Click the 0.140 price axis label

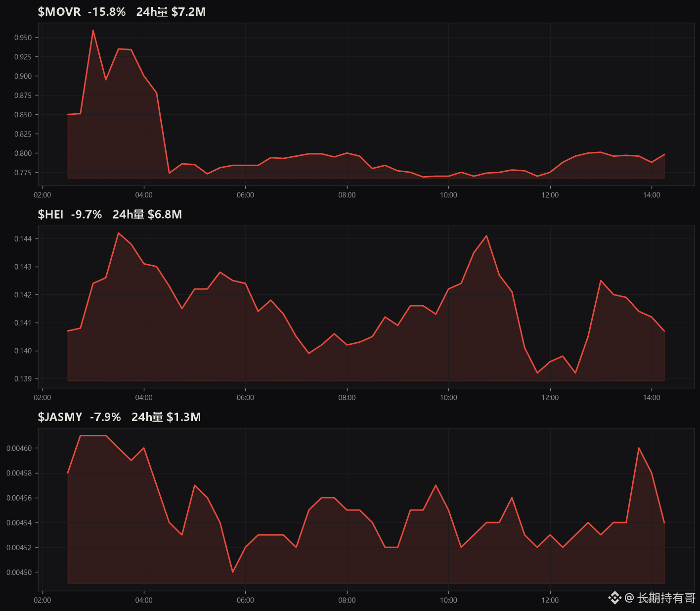click(23, 351)
